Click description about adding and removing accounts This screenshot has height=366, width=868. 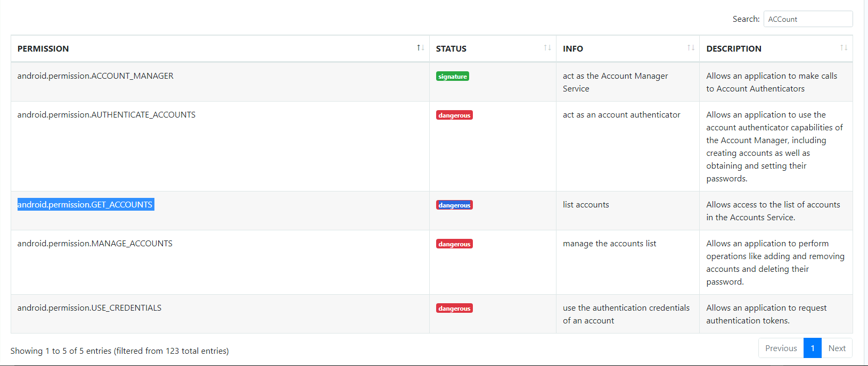(775, 263)
